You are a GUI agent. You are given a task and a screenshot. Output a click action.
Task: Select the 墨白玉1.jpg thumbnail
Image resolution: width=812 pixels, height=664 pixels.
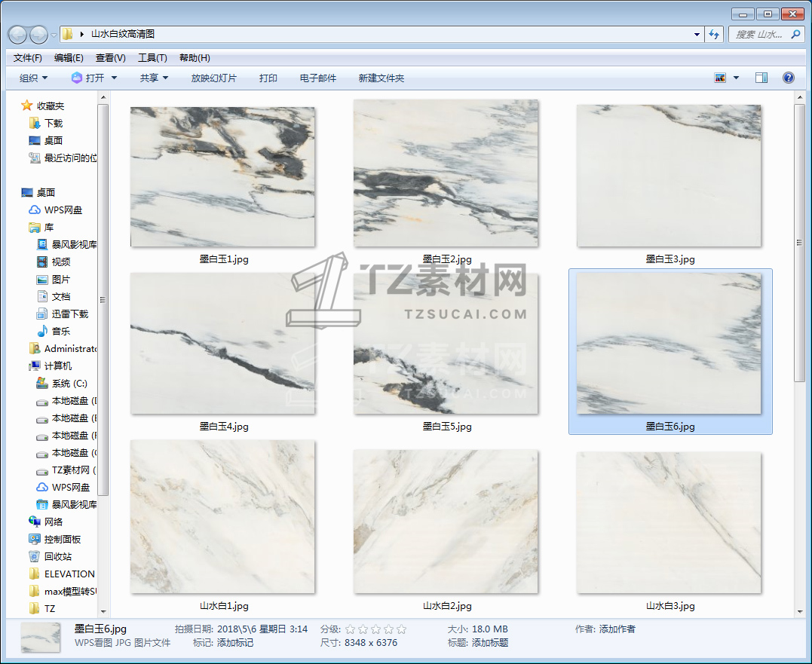click(222, 177)
